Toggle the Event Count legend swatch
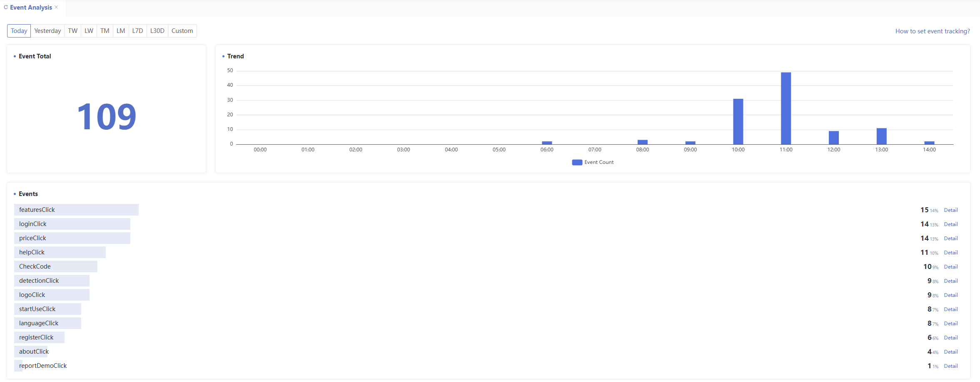This screenshot has height=382, width=980. coord(577,162)
